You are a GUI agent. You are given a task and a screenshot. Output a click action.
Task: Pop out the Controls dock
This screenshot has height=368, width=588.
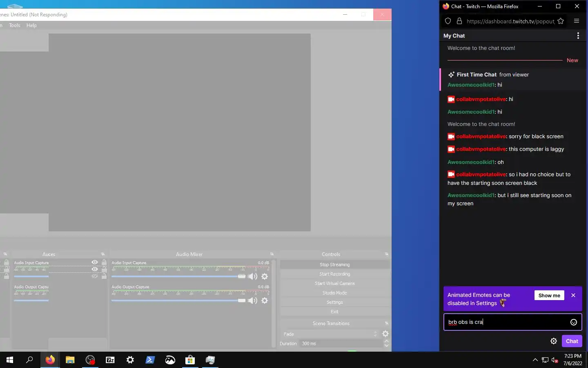click(x=386, y=254)
